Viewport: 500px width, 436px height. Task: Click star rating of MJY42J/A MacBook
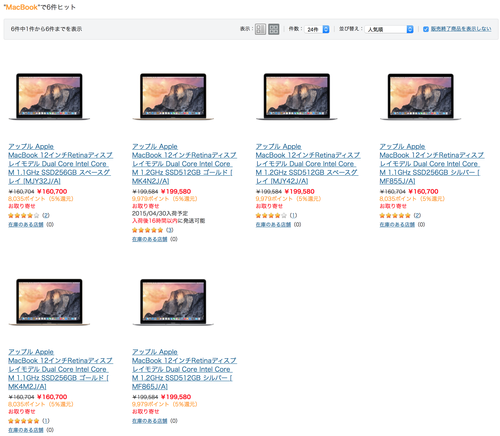click(x=271, y=215)
